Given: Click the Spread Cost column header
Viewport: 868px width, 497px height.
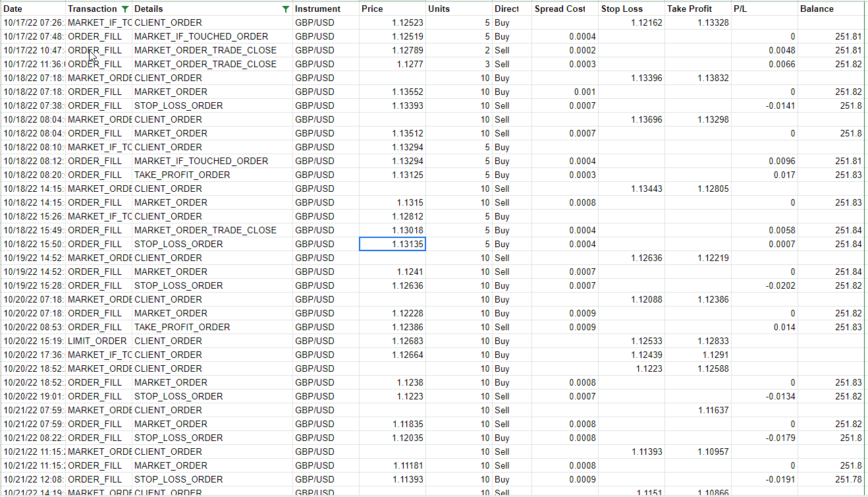Looking at the screenshot, I should tap(565, 9).
